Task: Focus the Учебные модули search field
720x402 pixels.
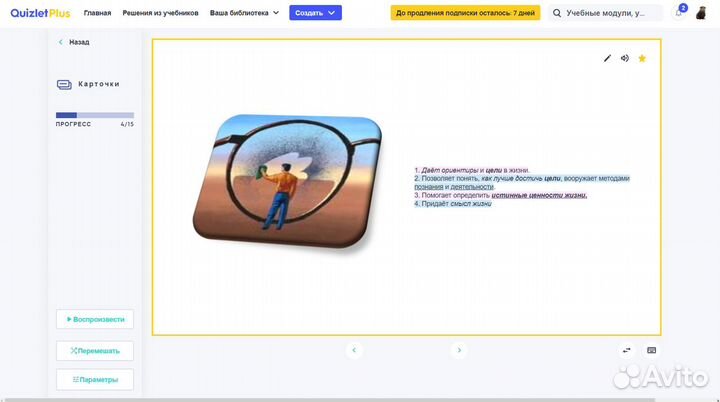Action: [x=606, y=13]
